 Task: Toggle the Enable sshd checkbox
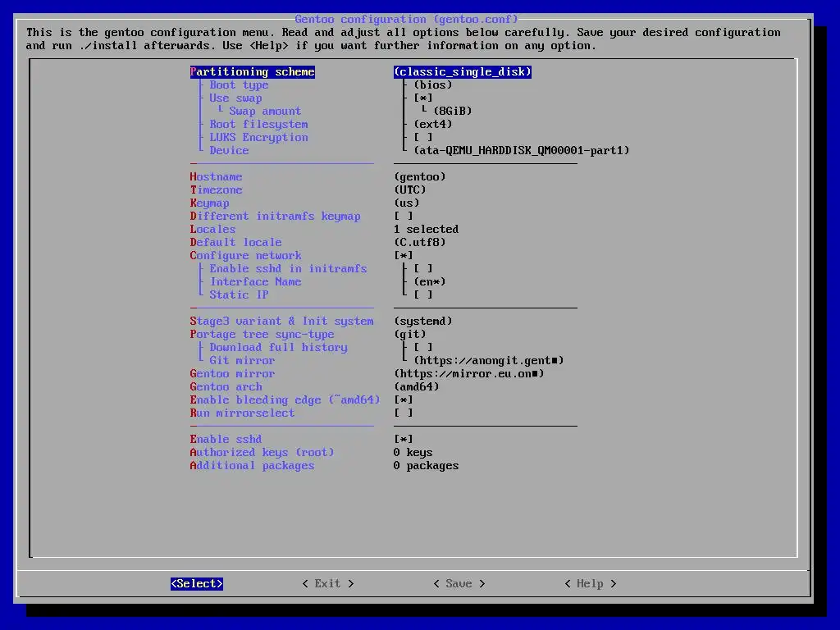click(x=404, y=440)
